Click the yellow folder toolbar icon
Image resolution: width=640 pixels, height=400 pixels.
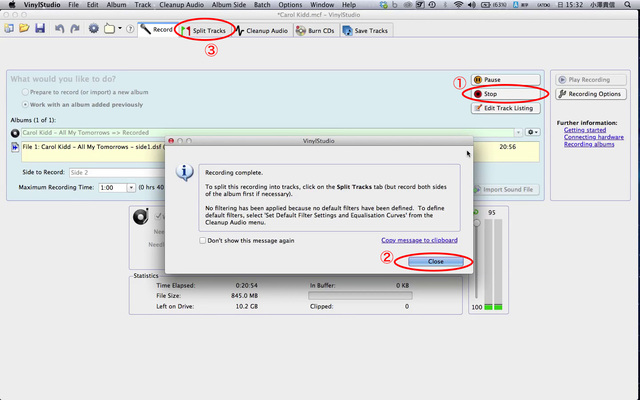tap(109, 29)
